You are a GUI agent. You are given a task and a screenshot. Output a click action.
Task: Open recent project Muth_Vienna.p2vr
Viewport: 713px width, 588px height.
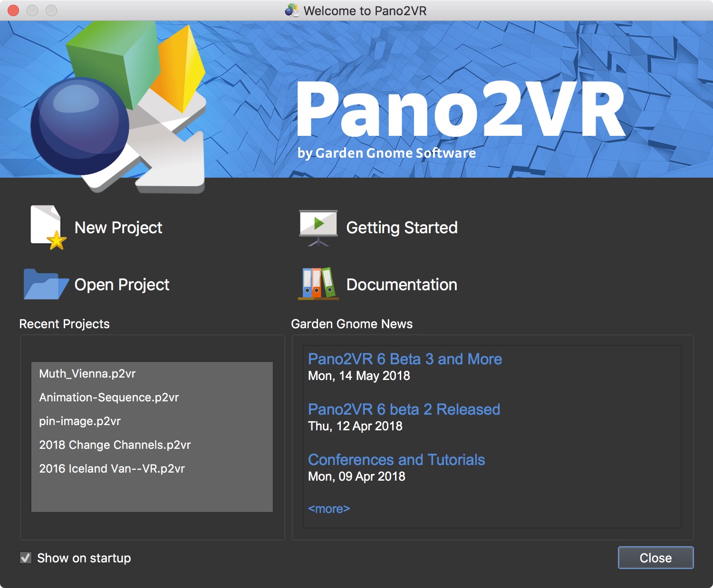point(152,374)
